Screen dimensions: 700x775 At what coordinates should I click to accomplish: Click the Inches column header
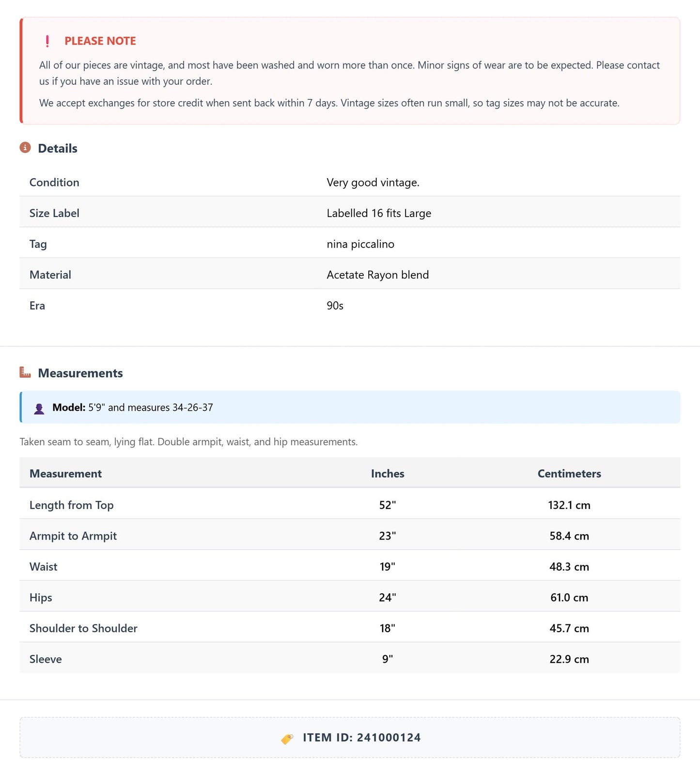(x=388, y=474)
